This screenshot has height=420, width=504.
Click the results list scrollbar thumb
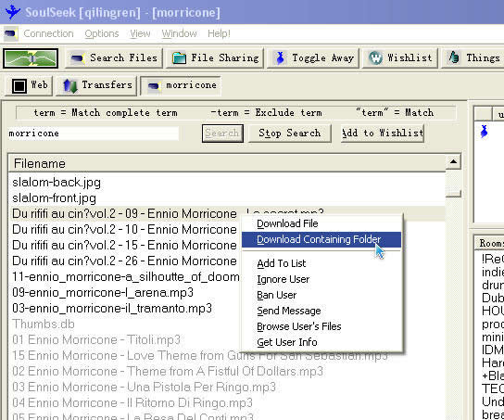click(454, 193)
